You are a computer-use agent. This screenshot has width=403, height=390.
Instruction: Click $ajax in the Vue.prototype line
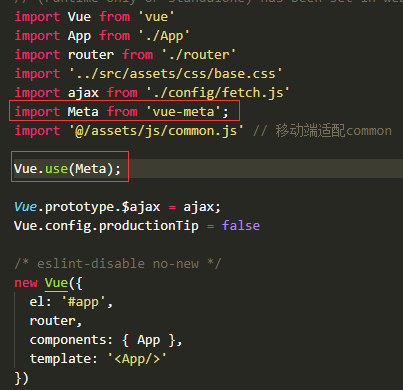tap(141, 207)
